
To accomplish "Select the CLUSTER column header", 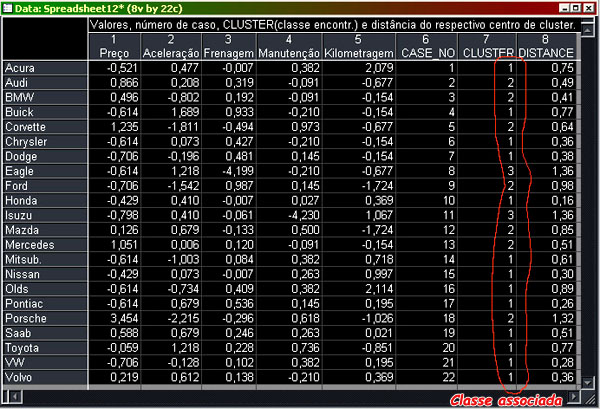I will [488, 46].
